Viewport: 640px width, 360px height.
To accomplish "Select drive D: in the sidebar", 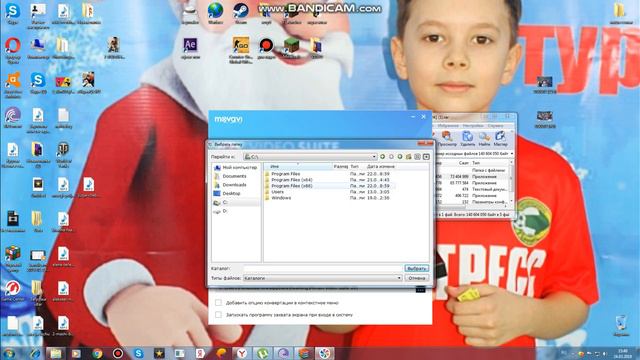I will coord(221,211).
